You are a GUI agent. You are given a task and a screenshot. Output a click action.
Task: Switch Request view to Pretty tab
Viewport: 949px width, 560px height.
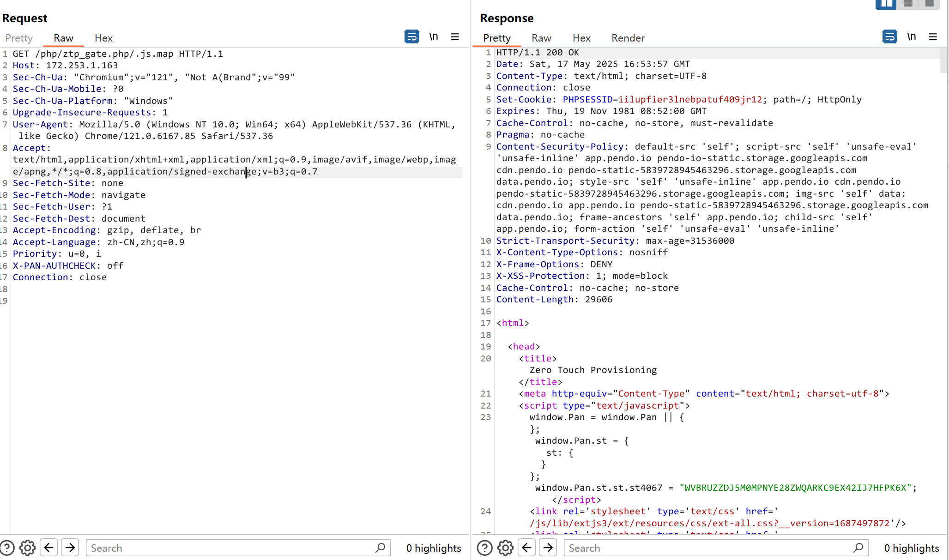(19, 38)
